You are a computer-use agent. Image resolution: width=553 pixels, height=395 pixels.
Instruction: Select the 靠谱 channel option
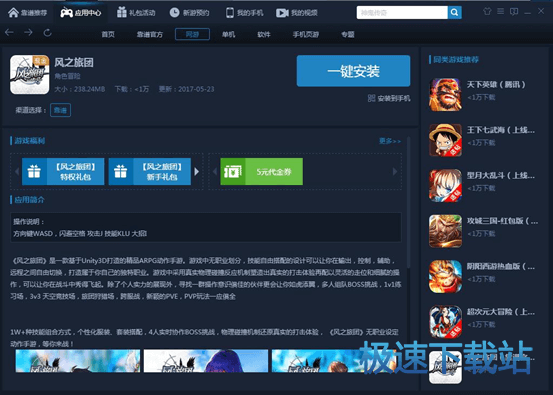[60, 110]
